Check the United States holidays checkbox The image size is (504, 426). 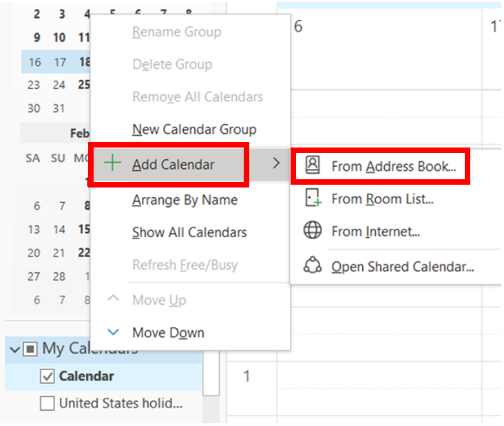[47, 403]
